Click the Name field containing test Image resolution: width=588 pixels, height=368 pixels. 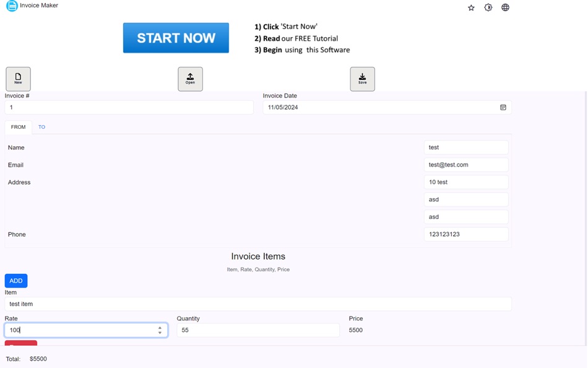[x=466, y=147]
